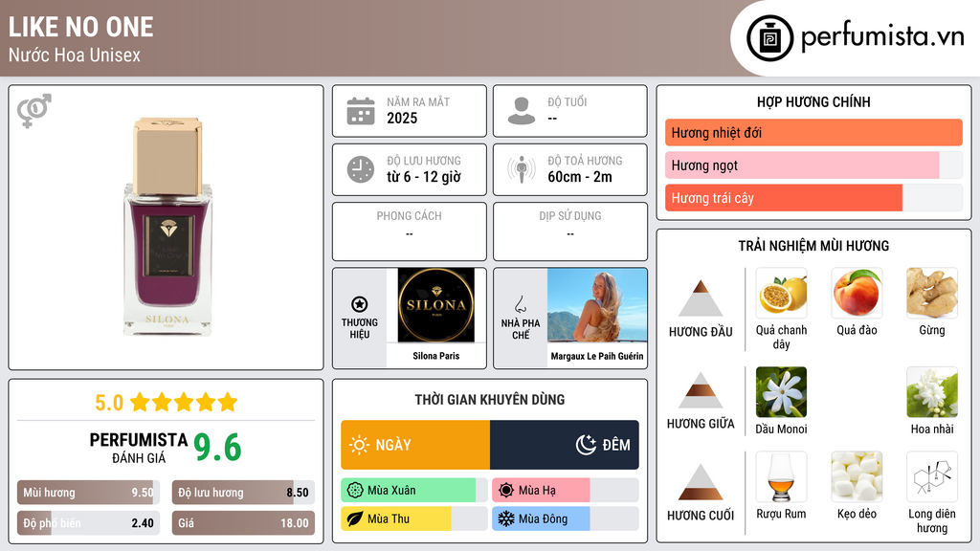
Task: Click the LIKE NO ONE title
Action: click(80, 27)
